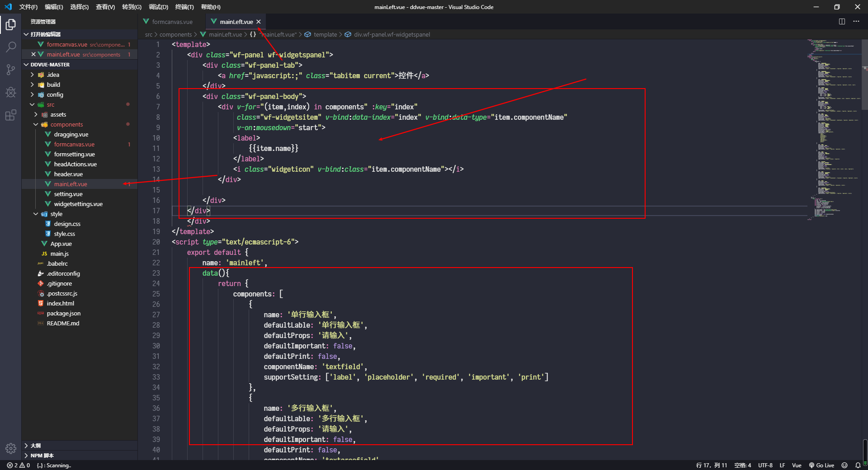Click line number 20 in gutter
This screenshot has width=868, height=470.
pos(156,242)
